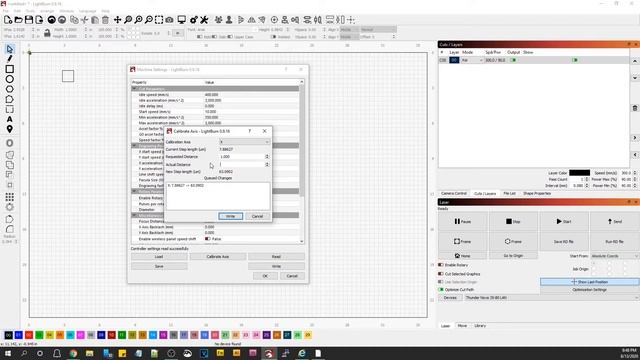
Task: Click Write in Calibrate Axis dialog
Action: pos(231,216)
